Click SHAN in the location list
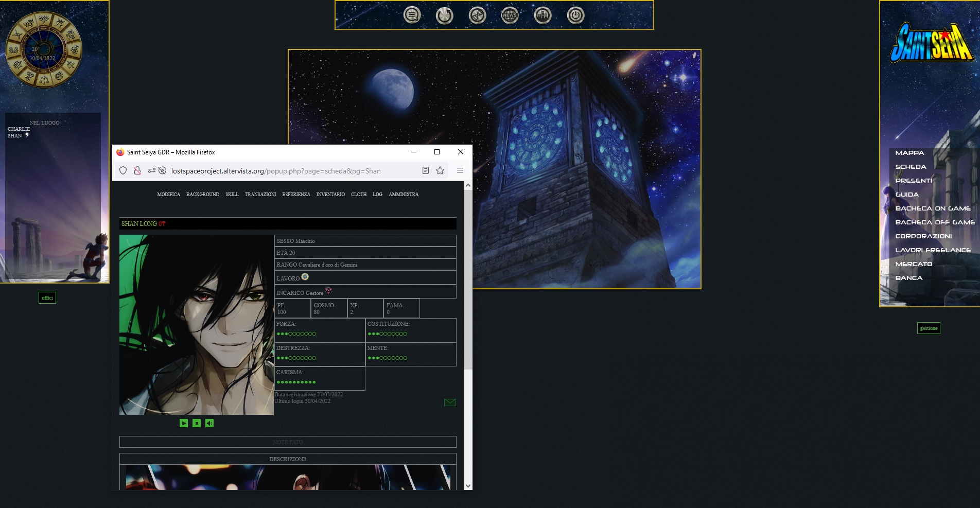This screenshot has height=508, width=980. pos(15,136)
